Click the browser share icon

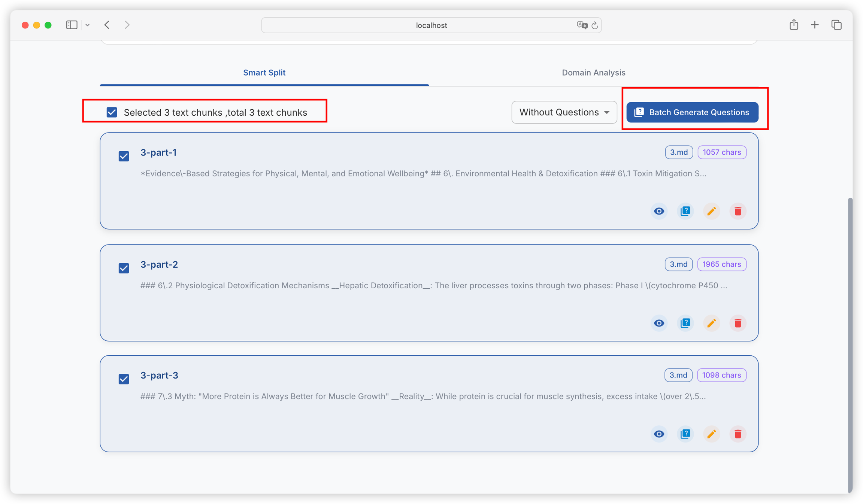794,25
